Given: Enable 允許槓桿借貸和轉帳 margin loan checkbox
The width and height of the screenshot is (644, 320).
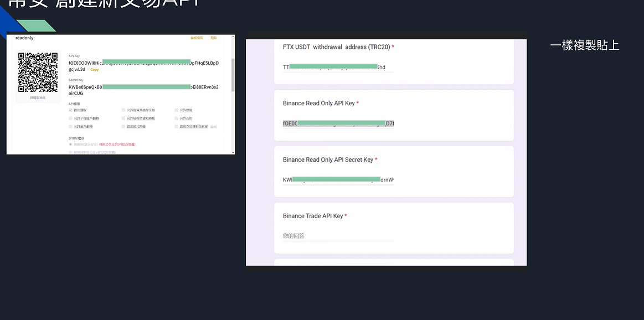Looking at the screenshot, I should point(123,118).
